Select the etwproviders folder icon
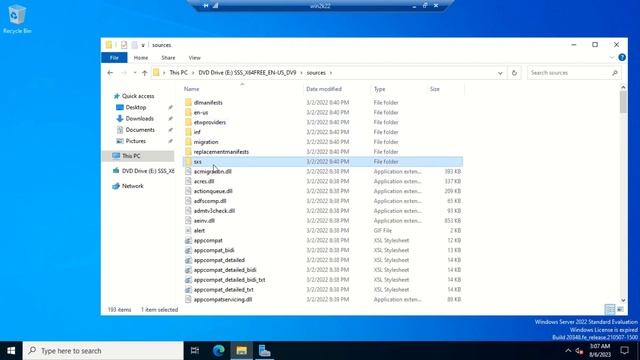Image resolution: width=640 pixels, height=360 pixels. 188,122
